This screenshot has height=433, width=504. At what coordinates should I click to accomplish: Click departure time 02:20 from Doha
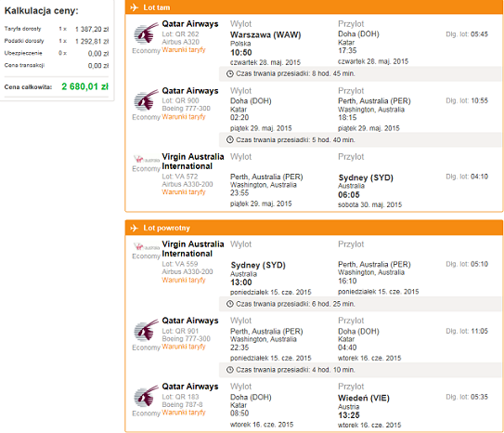coord(239,117)
